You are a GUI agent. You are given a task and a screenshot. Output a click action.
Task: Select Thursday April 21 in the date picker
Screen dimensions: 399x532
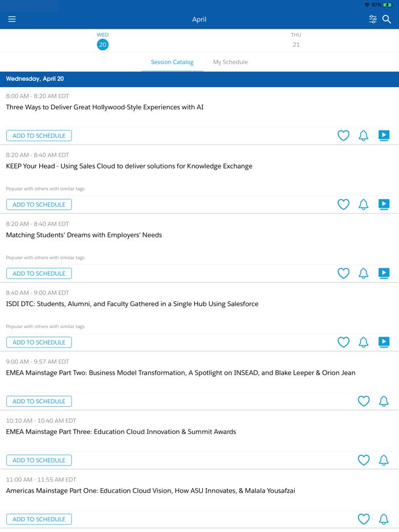pos(296,41)
